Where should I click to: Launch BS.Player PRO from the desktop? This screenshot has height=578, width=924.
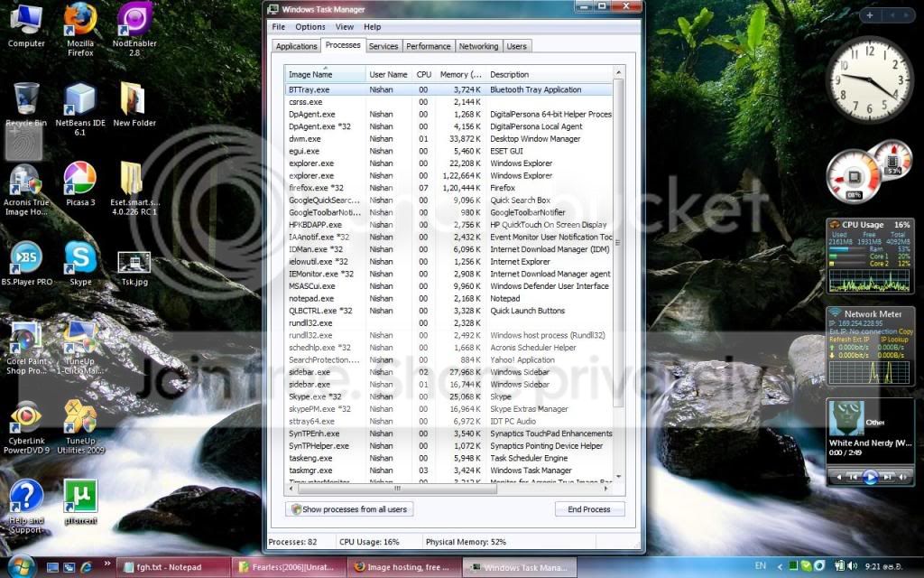pos(26,264)
